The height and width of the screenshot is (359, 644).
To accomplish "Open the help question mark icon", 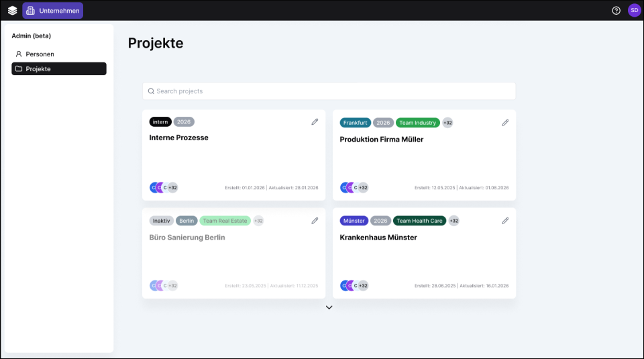I will (x=616, y=11).
